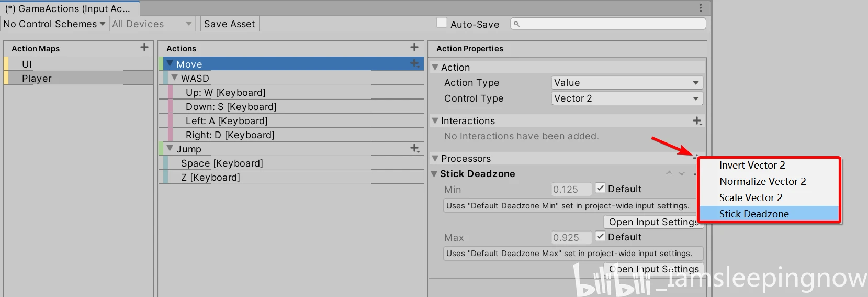Image resolution: width=868 pixels, height=297 pixels.
Task: Select Scale Vector 2 from menu
Action: [x=751, y=198]
